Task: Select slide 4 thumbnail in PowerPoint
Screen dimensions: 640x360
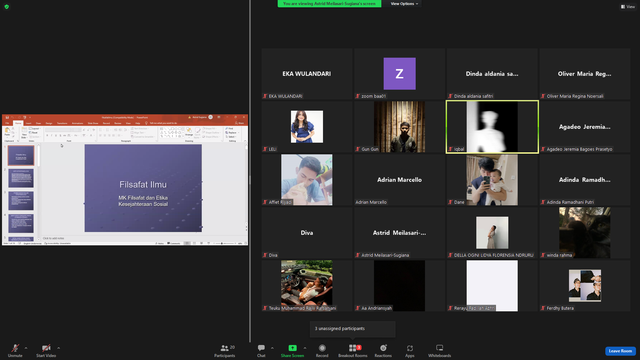Action: click(21, 223)
